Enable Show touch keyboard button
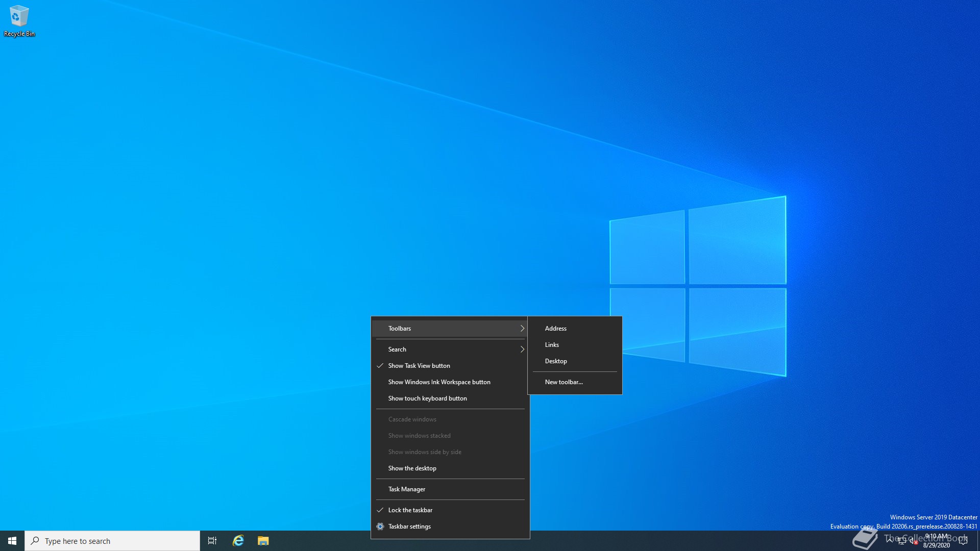The image size is (980, 551). (427, 398)
